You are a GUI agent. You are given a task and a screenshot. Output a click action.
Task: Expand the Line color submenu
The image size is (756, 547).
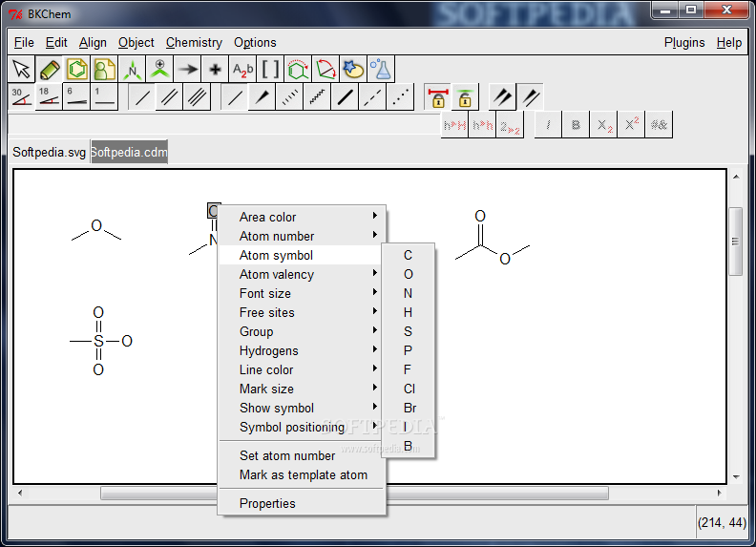302,369
